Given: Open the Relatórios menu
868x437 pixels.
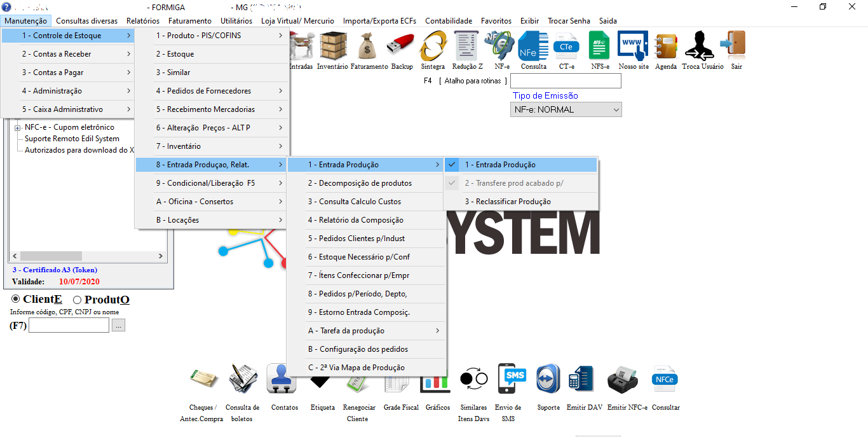Looking at the screenshot, I should pyautogui.click(x=143, y=21).
